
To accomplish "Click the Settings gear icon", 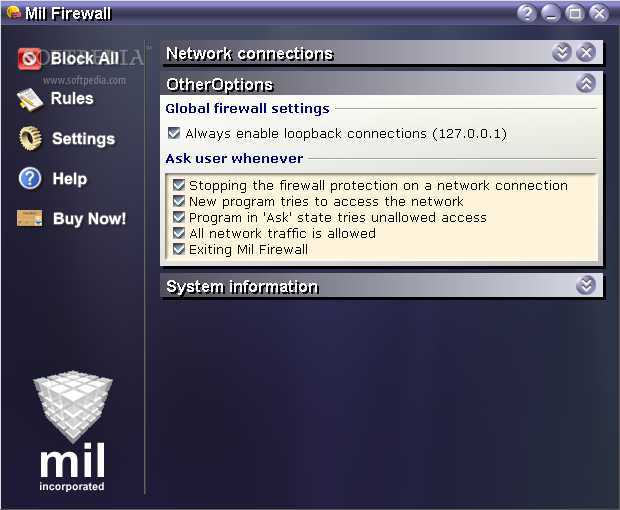I will pos(30,138).
